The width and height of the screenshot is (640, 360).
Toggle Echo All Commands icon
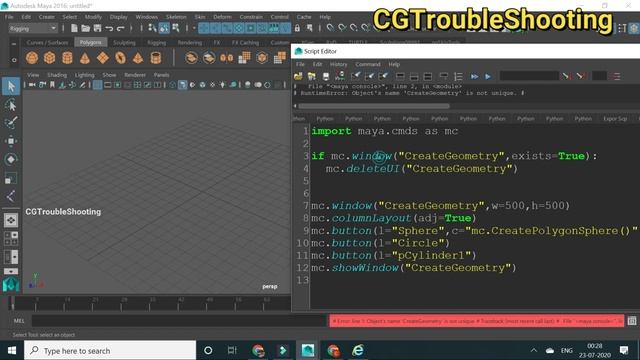click(x=444, y=76)
